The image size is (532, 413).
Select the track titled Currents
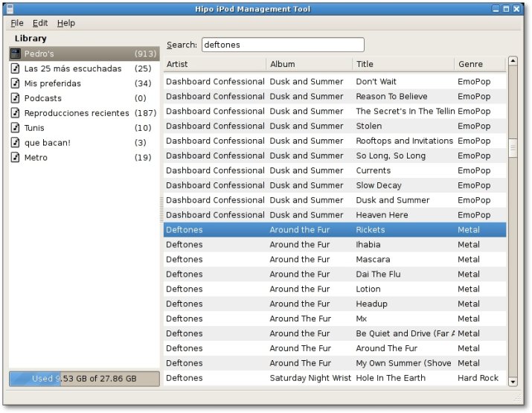335,170
